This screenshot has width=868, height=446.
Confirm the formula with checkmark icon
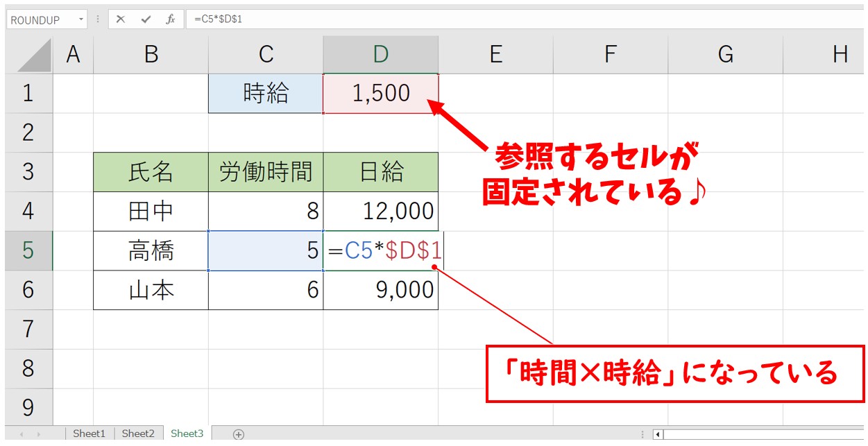tap(146, 19)
